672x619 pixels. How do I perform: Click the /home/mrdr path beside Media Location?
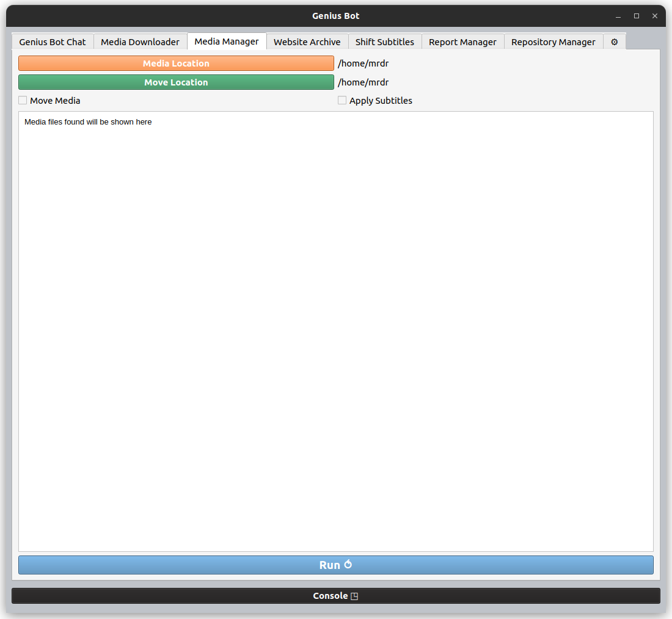click(363, 63)
